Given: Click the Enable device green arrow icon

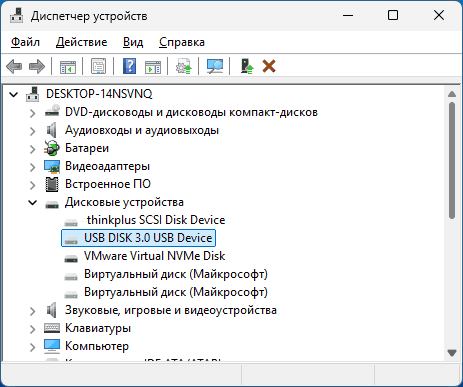Looking at the screenshot, I should pos(247,66).
